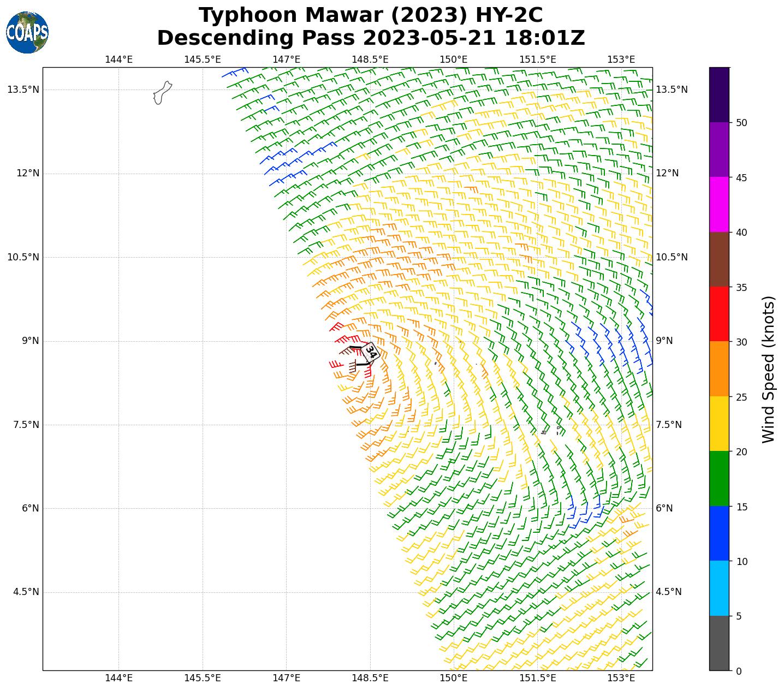Image resolution: width=784 pixels, height=690 pixels.
Task: Click the 34-knot contour label
Action: 371,352
